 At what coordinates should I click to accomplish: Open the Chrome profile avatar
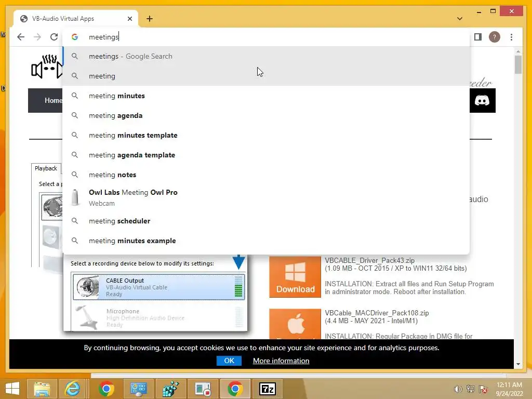(x=495, y=37)
